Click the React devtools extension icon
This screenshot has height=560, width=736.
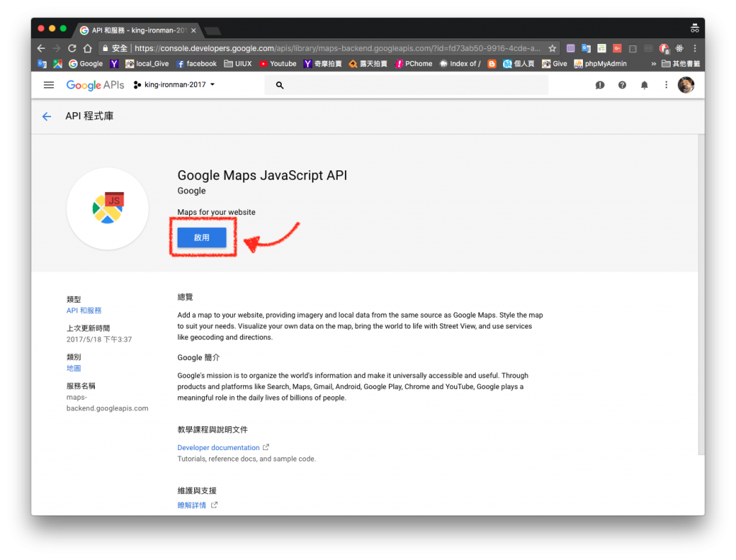tap(679, 48)
